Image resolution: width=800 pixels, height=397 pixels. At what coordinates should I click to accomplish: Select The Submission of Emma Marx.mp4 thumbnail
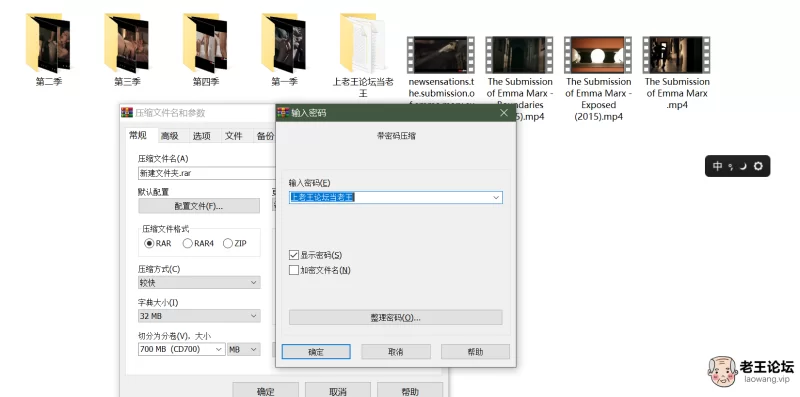click(x=677, y=55)
